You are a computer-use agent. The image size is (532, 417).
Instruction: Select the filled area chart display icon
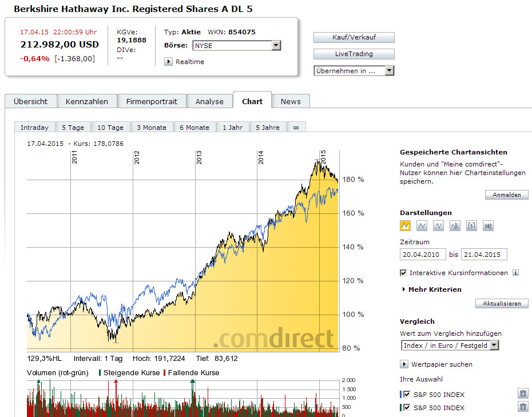coord(405,225)
